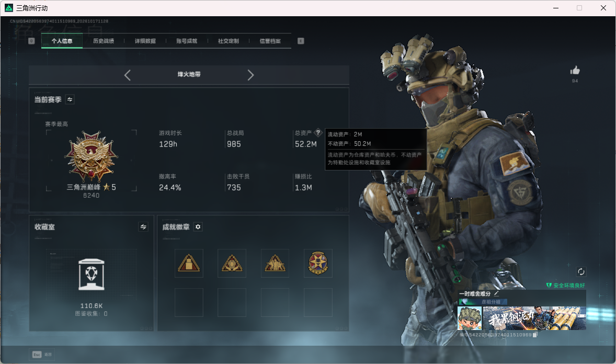
Task: Click the 游戏时长 value 129h
Action: tap(168, 144)
